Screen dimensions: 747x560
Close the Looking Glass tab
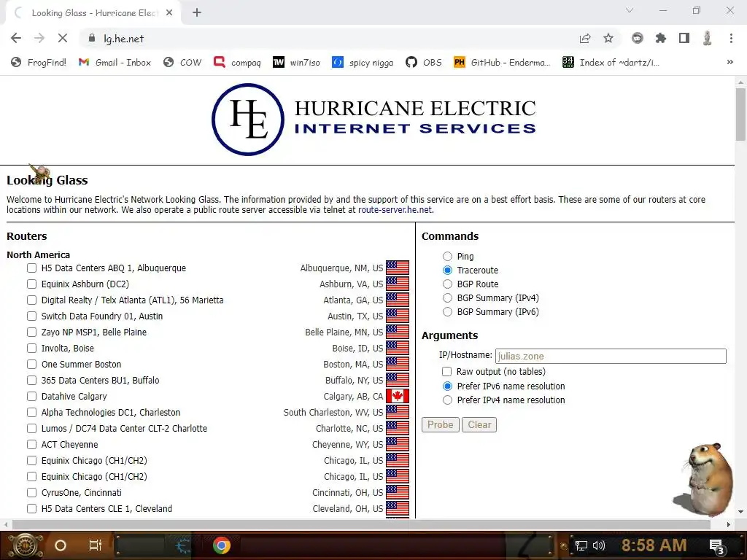[x=169, y=13]
